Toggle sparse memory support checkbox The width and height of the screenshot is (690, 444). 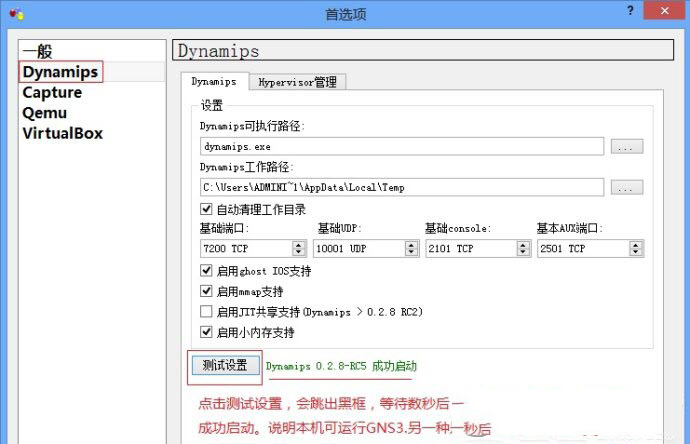point(207,332)
